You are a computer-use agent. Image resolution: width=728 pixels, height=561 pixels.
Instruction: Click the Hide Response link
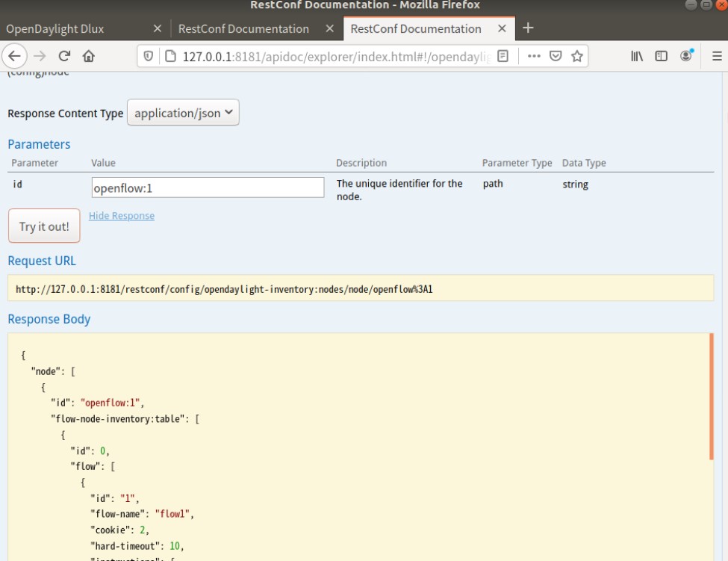[122, 216]
